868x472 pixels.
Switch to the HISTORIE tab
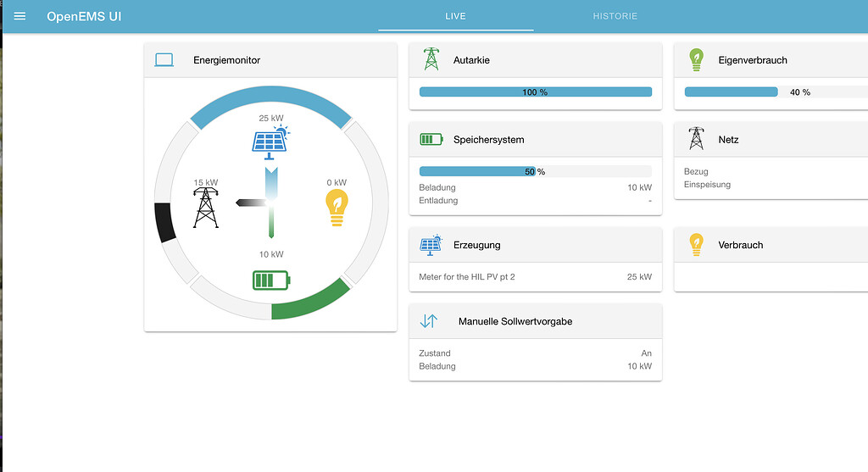(x=615, y=16)
